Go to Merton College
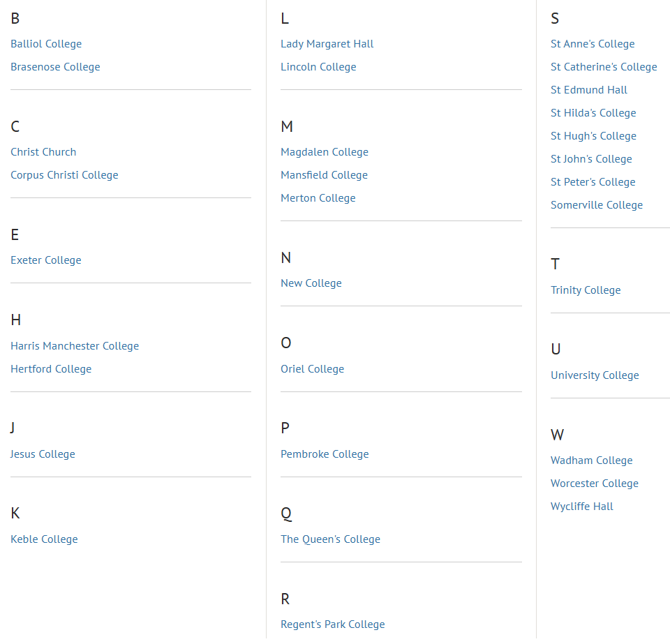Viewport: 670px width, 644px height. [318, 198]
